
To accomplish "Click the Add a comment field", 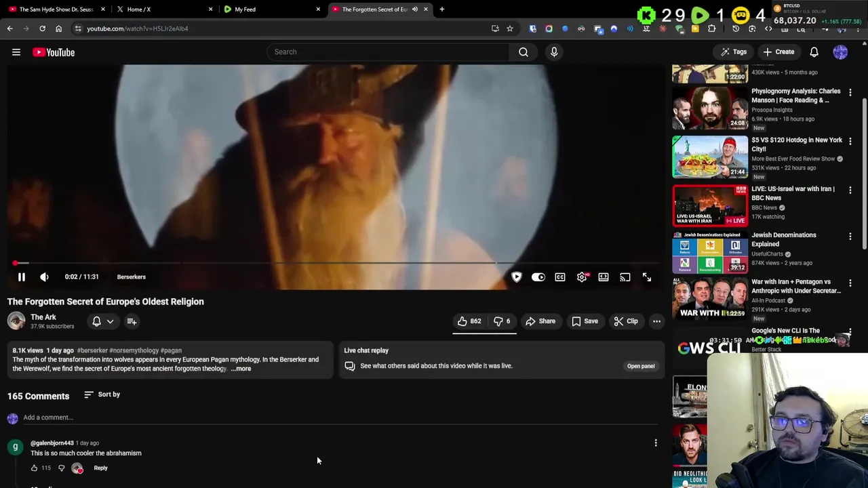I will [339, 418].
